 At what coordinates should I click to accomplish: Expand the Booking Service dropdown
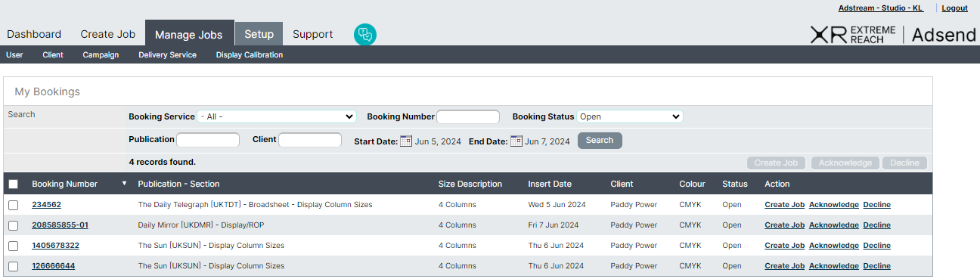point(277,116)
